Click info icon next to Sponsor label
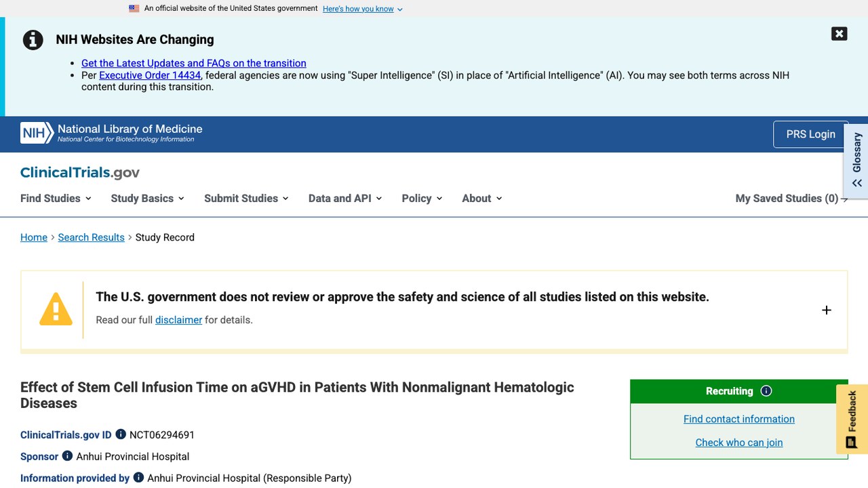This screenshot has width=868, height=488. [x=67, y=456]
